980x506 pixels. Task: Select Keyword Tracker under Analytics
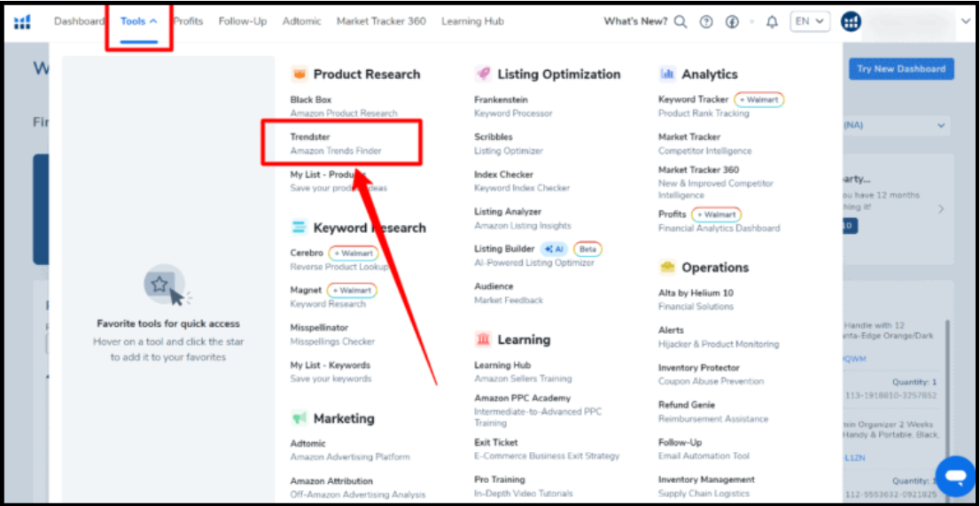point(693,100)
